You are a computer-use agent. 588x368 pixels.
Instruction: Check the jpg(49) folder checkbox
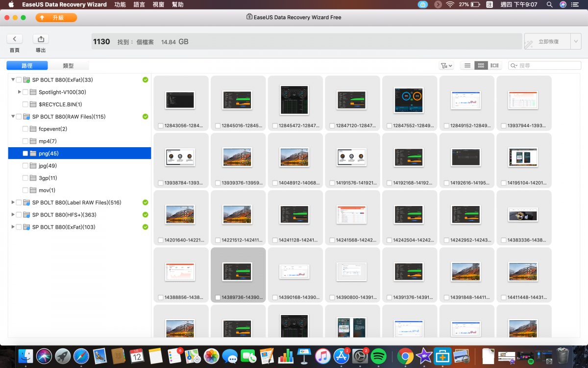[25, 166]
